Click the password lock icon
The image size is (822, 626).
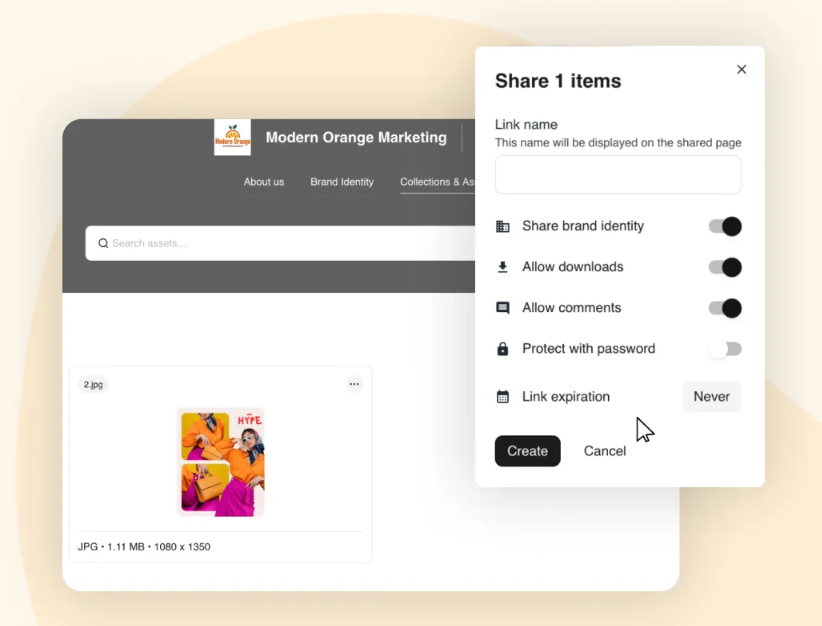(503, 349)
